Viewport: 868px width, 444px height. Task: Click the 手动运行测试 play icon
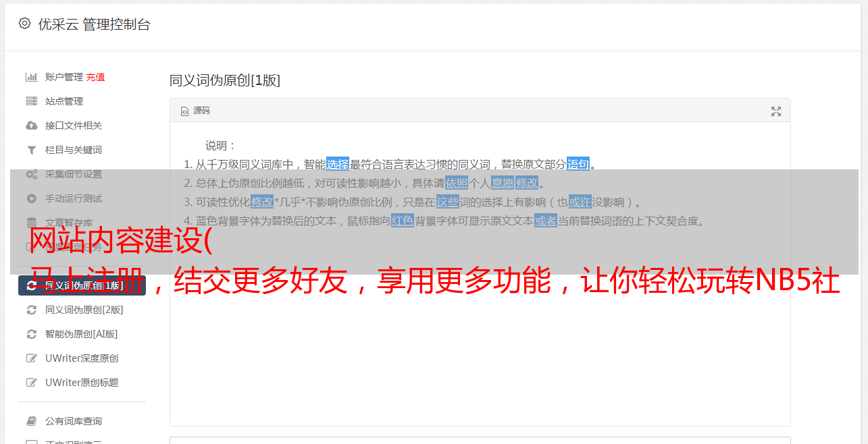tap(31, 198)
